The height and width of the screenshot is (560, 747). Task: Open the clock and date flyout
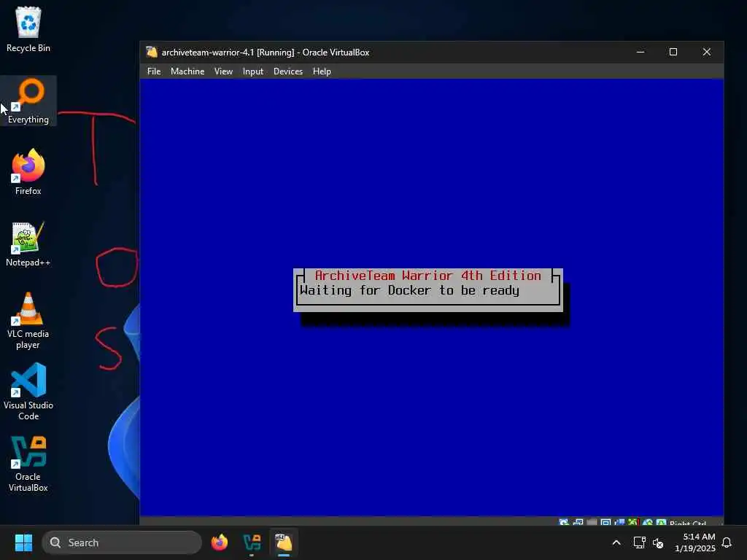pos(694,542)
